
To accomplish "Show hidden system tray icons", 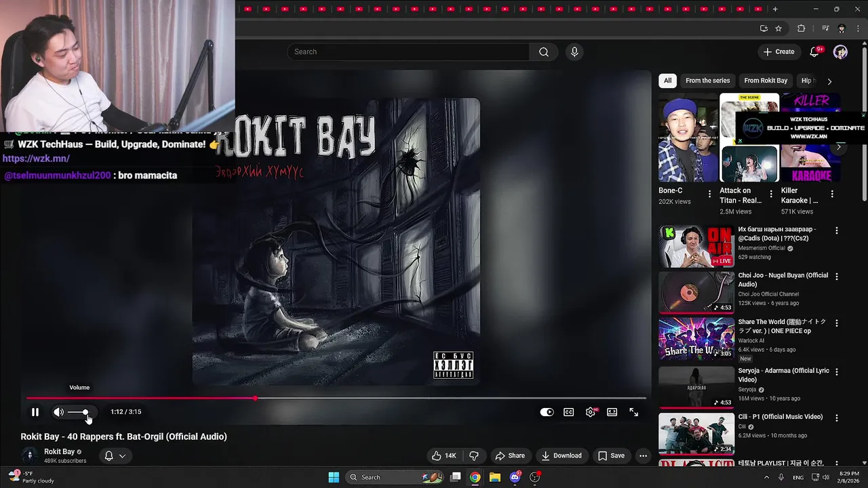I will coord(767,477).
